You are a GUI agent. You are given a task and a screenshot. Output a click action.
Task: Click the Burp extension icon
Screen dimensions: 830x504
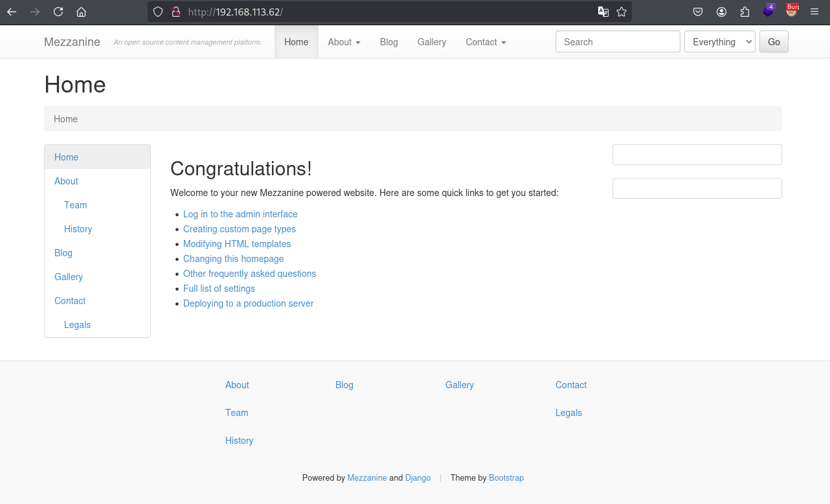click(792, 10)
